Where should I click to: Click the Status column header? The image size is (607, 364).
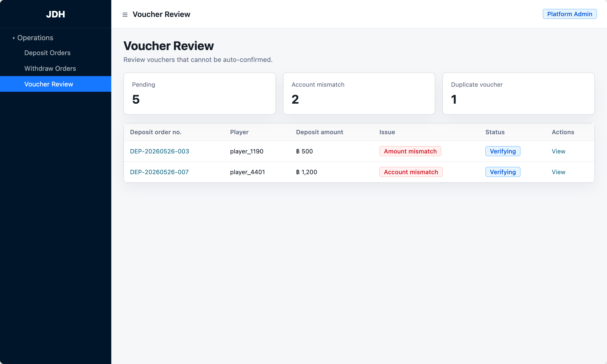point(495,132)
